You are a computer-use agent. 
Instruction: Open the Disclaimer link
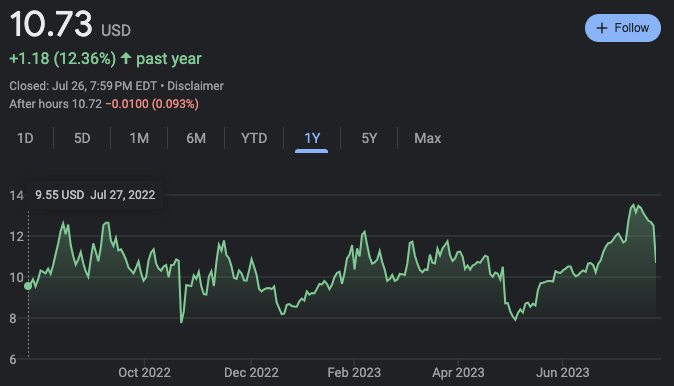click(196, 86)
